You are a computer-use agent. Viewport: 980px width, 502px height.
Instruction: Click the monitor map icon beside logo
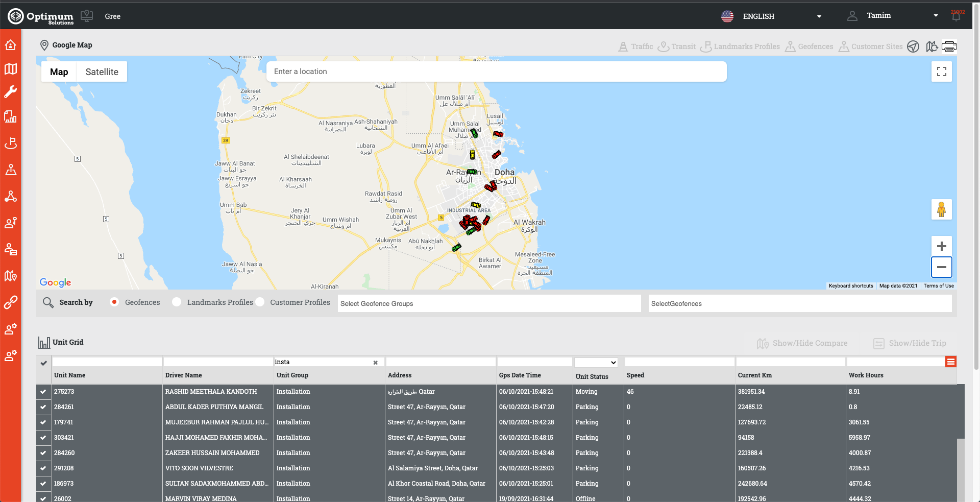87,16
